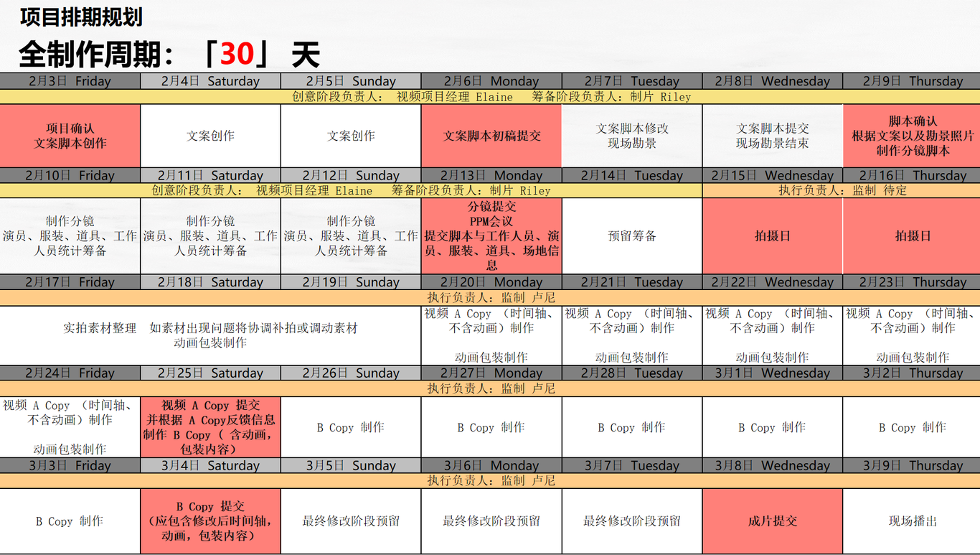Select the 3月4日 Saturday header
The width and height of the screenshot is (980, 555).
pos(211,465)
